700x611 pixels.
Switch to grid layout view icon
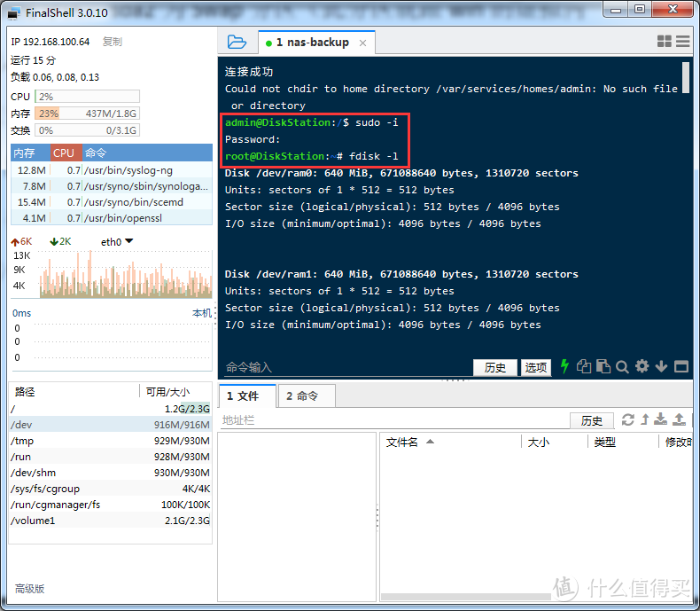coord(665,42)
